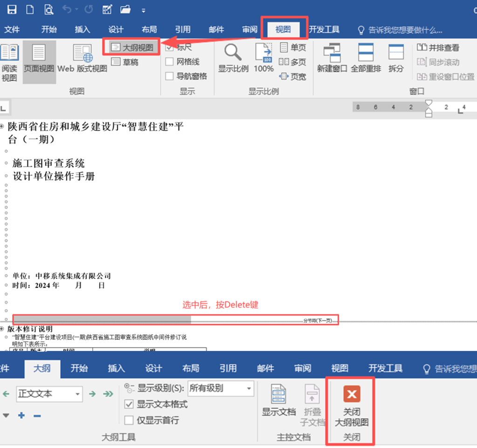Check Show First Line Only (仅显示首行)
477x448 pixels.
pos(129,420)
